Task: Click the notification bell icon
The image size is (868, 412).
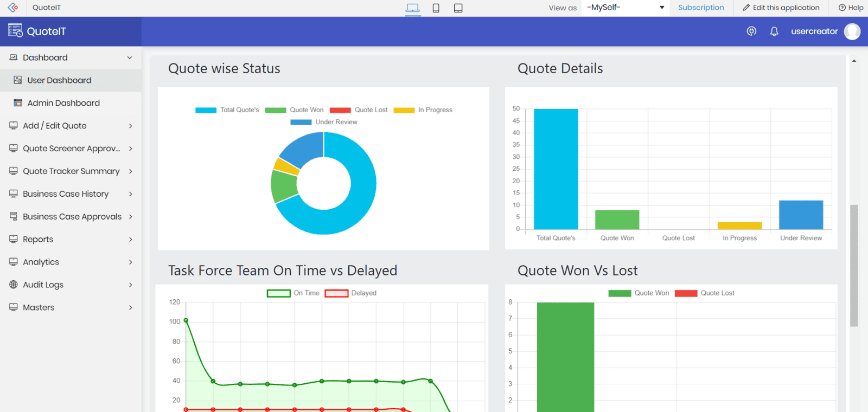Action: (774, 31)
